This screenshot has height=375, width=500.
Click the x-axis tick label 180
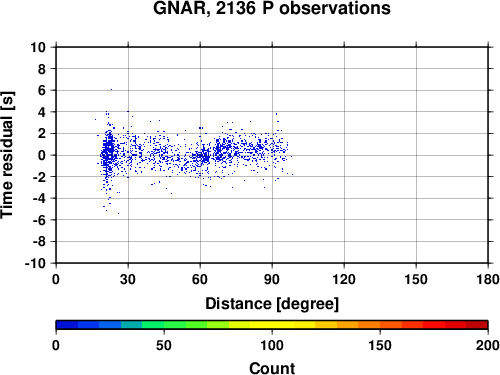pyautogui.click(x=488, y=279)
